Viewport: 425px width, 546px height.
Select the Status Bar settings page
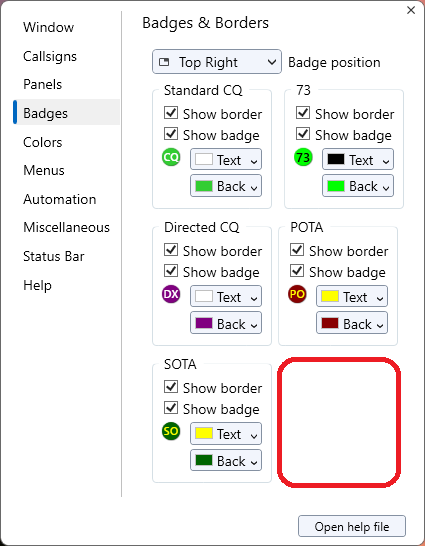point(54,256)
